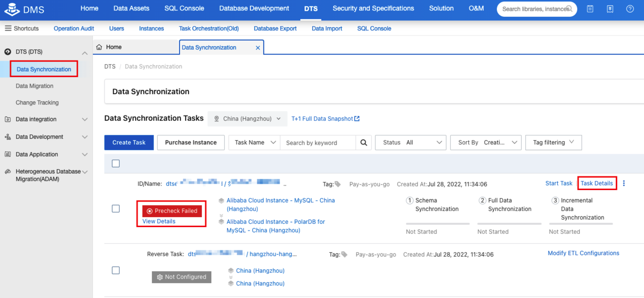Open the Operation Audit shortcut
Image resolution: width=644 pixels, height=298 pixels.
tap(74, 29)
